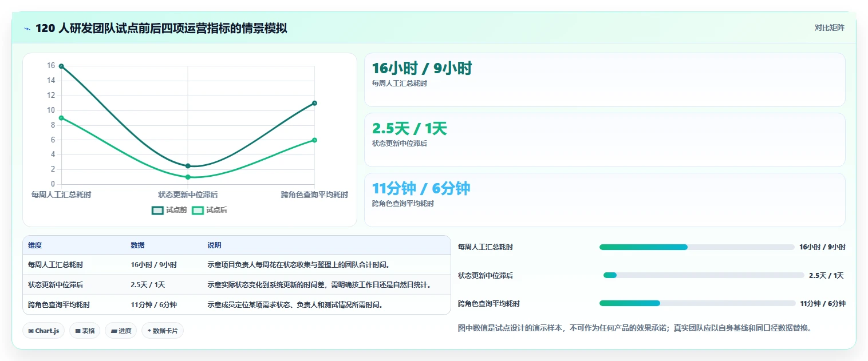Click table cell 16小时 / 9小时

[153, 265]
